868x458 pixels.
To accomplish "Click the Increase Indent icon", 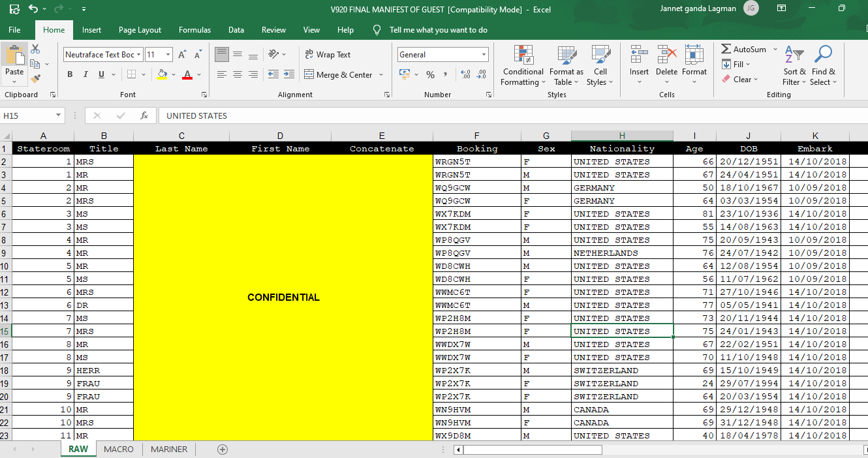I will [288, 75].
